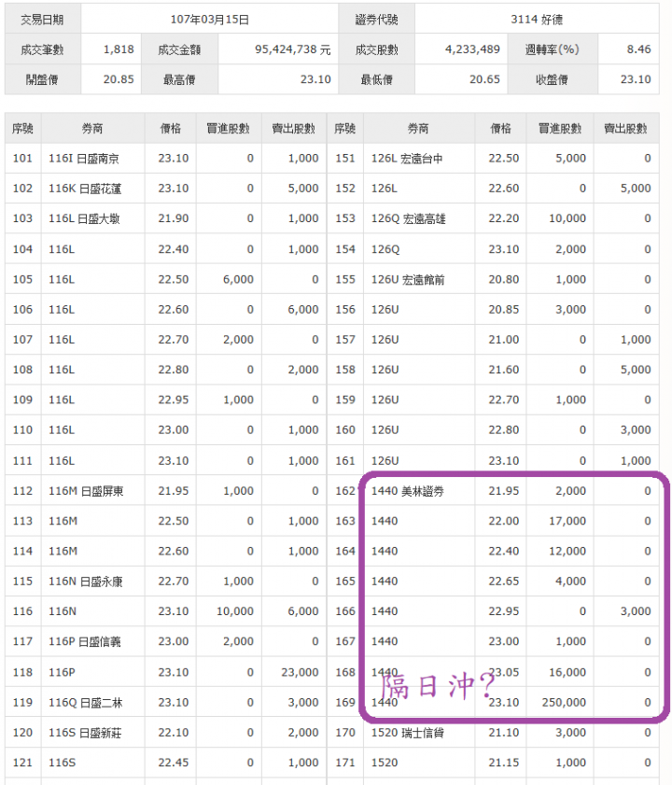Click the 23,000 sell volume in row 118
672x785 pixels.
point(300,672)
